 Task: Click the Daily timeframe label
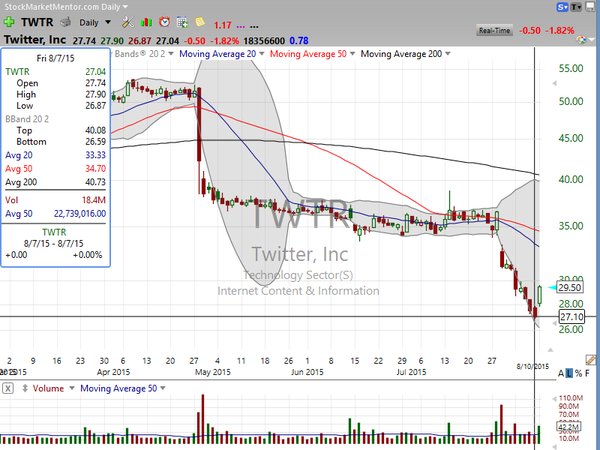(89, 23)
